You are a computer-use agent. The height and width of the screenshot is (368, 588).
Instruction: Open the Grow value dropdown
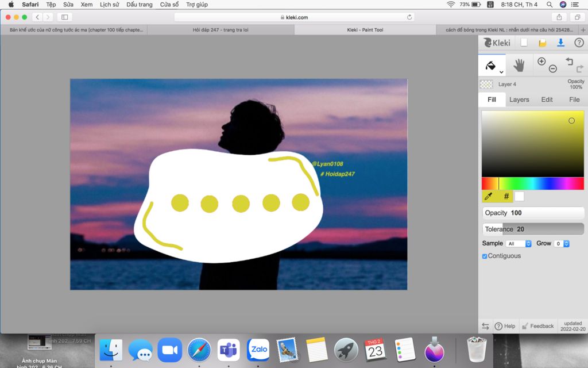(x=562, y=244)
